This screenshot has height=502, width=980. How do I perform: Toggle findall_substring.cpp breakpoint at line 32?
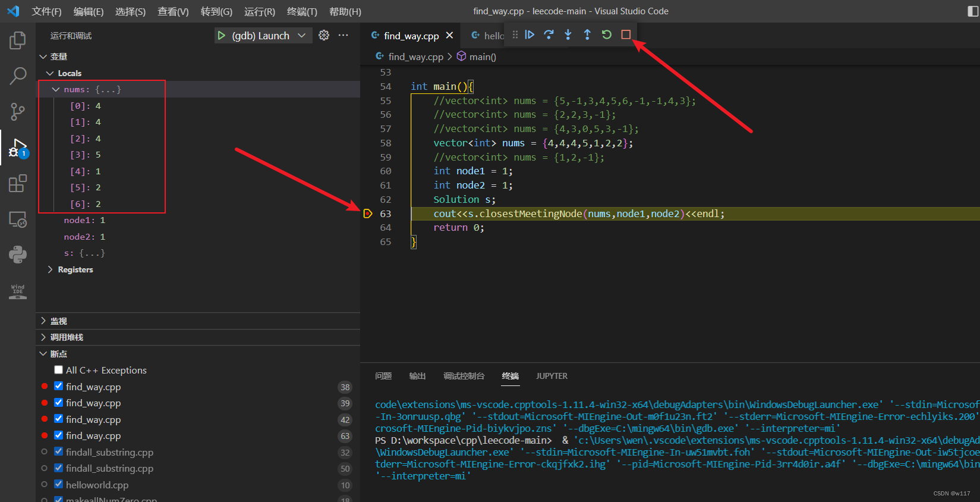coord(58,451)
